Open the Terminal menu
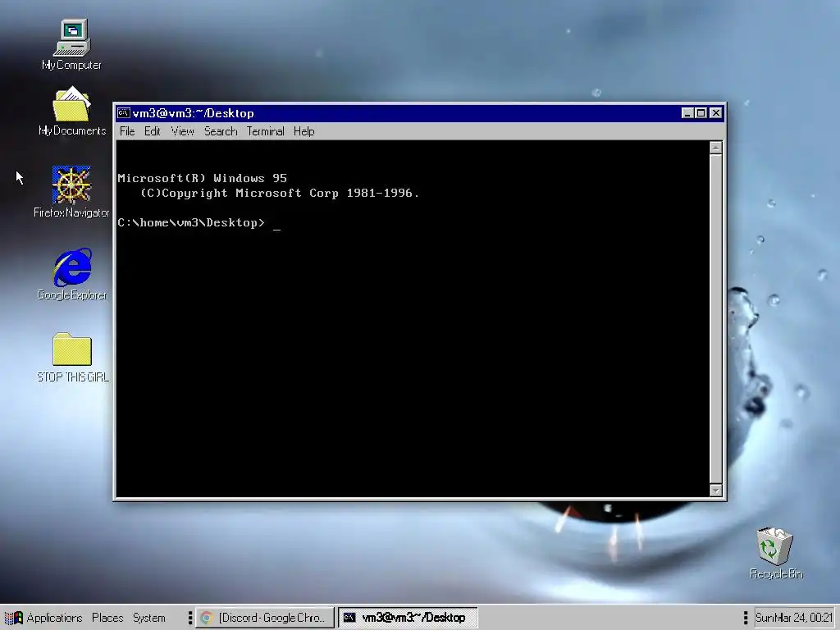Screen dimensions: 840x630 265,131
